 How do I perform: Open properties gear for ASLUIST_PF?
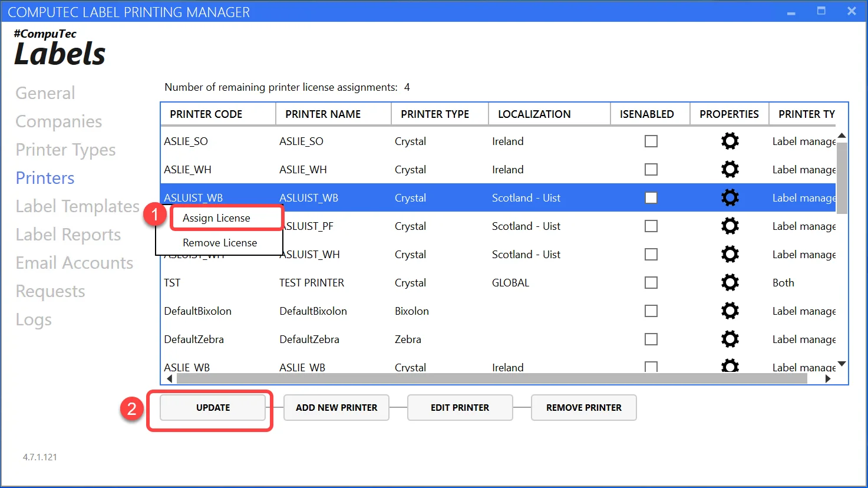(x=730, y=226)
